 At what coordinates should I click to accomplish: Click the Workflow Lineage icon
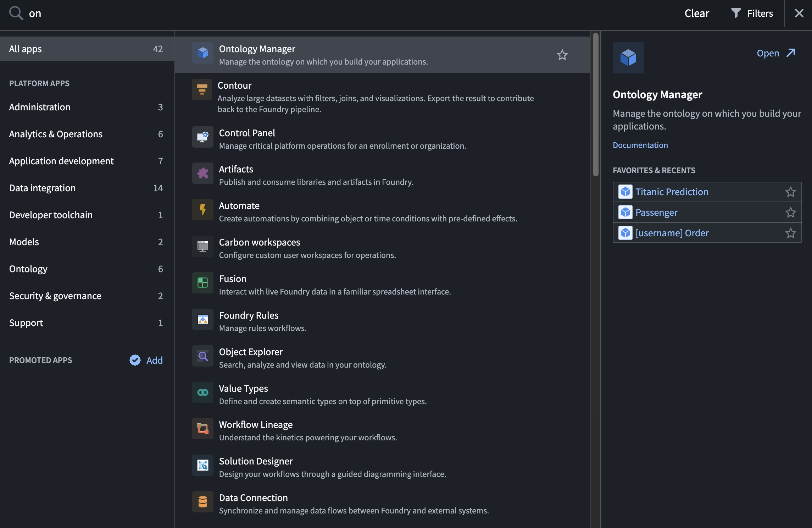click(203, 429)
